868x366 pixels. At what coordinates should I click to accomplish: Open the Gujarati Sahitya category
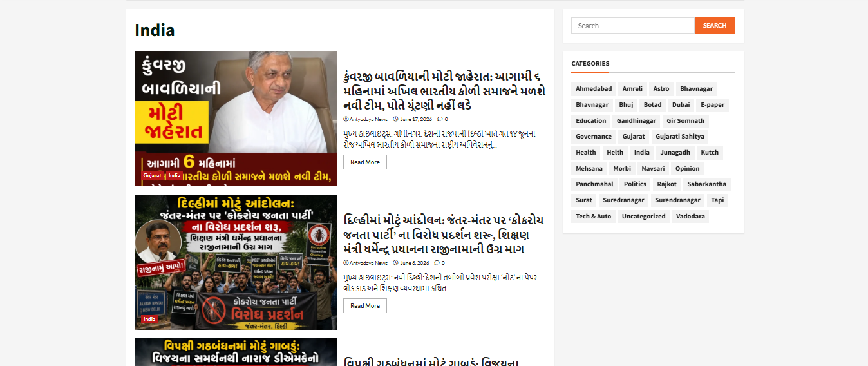(680, 137)
